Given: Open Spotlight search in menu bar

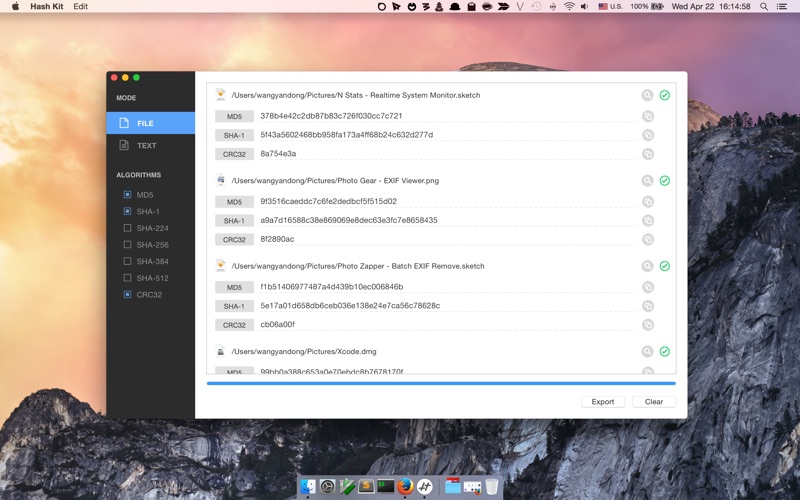Looking at the screenshot, I should 764,7.
